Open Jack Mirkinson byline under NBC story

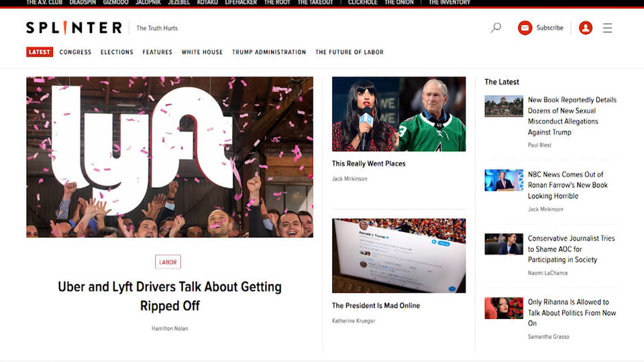pos(545,209)
